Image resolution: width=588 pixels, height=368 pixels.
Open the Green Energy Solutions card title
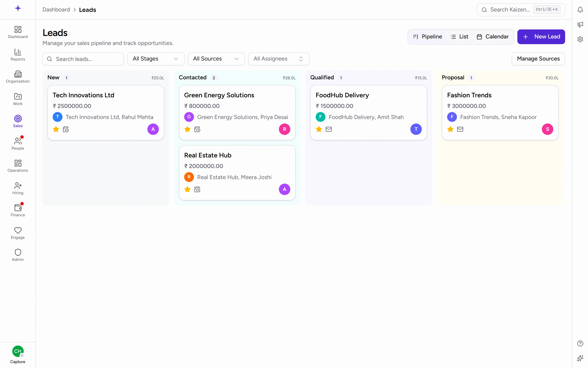219,95
